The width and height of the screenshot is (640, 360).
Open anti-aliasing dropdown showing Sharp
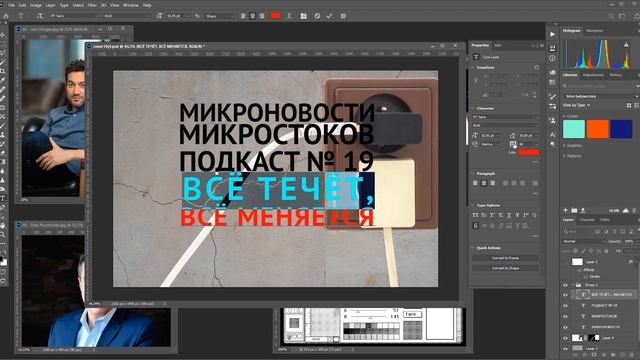tap(220, 16)
